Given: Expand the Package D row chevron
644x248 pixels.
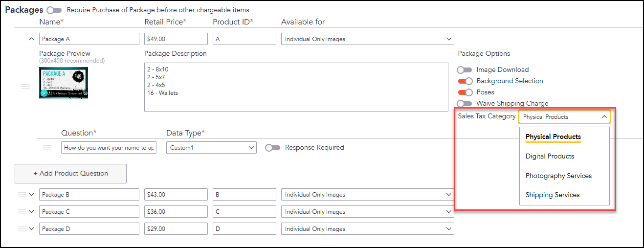Looking at the screenshot, I should [32, 229].
